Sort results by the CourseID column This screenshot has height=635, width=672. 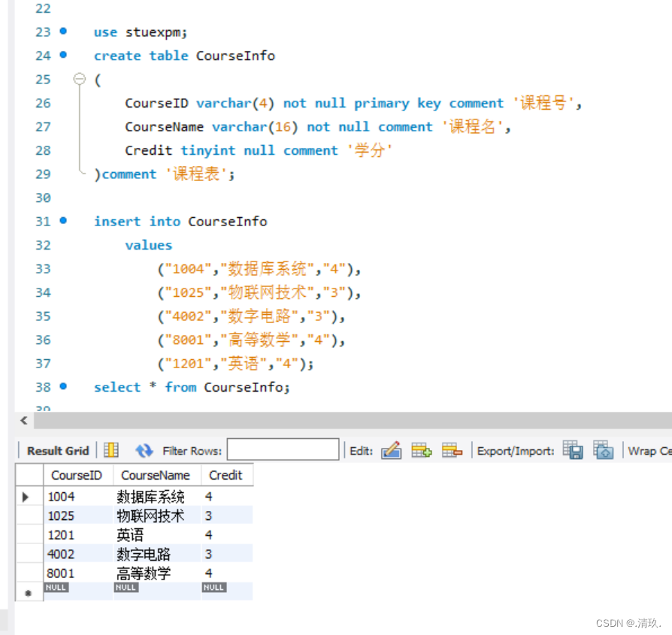pyautogui.click(x=77, y=475)
